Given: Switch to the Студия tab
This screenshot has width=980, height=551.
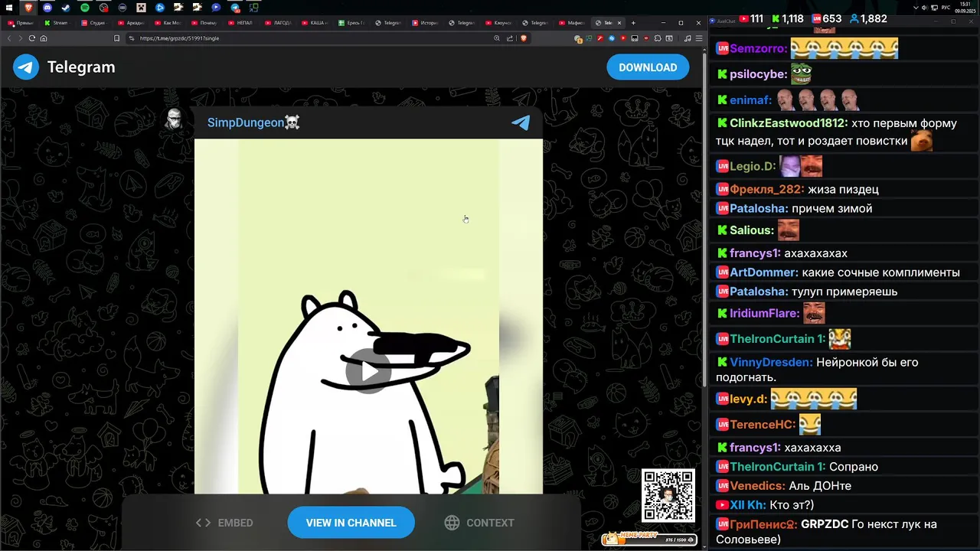Looking at the screenshot, I should [x=95, y=23].
